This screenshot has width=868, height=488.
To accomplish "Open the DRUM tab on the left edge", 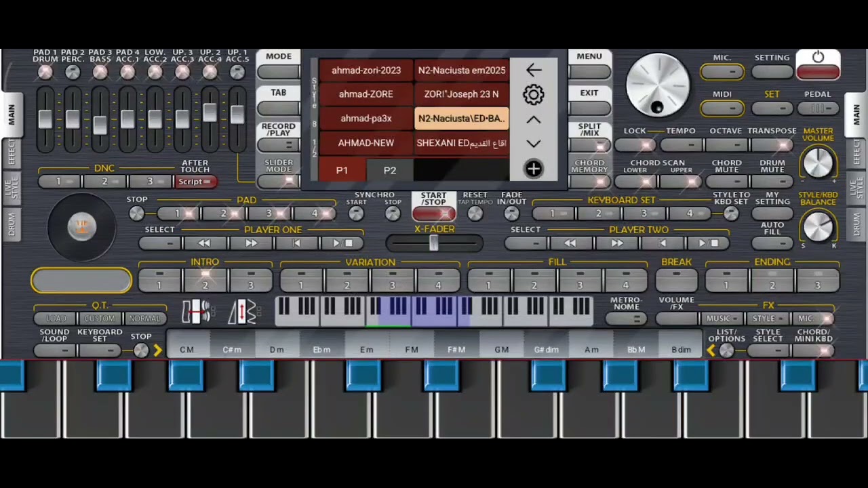I will 12,224.
